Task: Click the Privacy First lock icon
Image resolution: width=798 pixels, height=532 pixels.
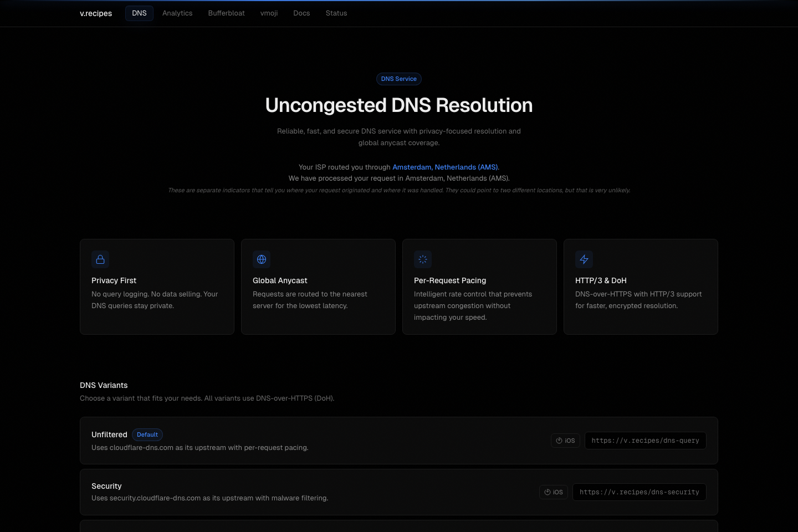Action: click(x=100, y=259)
